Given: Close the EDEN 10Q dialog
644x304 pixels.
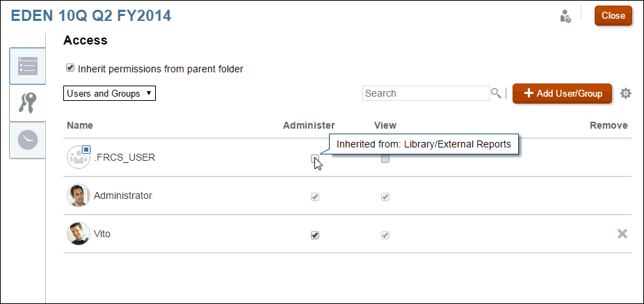Looking at the screenshot, I should click(613, 15).
